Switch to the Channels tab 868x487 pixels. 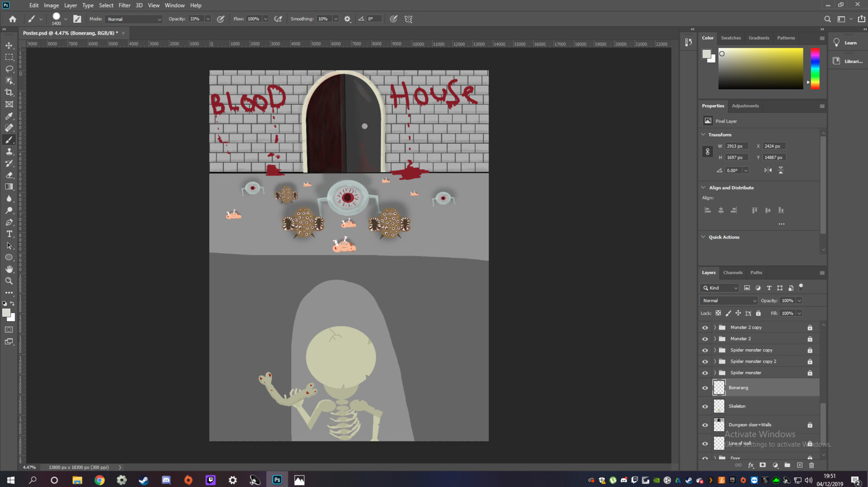pos(732,273)
